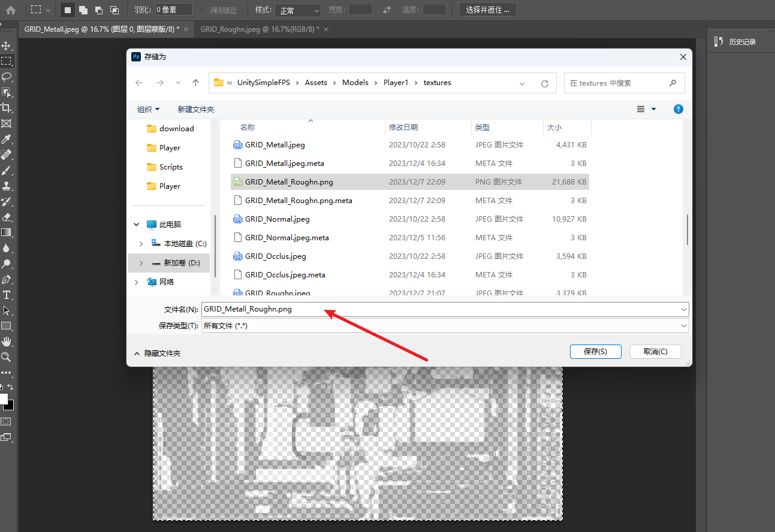This screenshot has width=775, height=532.
Task: Toggle the anti-alias (消除锯齿) checkbox
Action: point(202,10)
